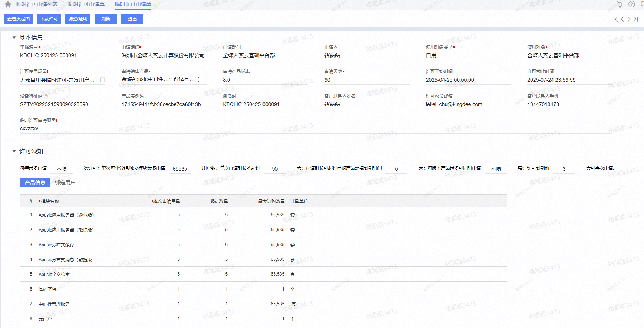
Task: Click the 许可到期前 value 3
Action: (564, 169)
